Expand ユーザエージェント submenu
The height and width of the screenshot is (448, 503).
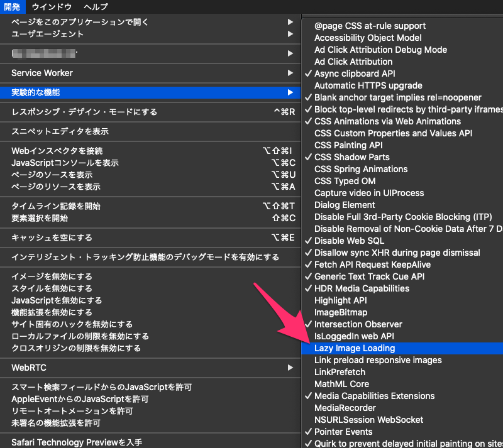[150, 34]
